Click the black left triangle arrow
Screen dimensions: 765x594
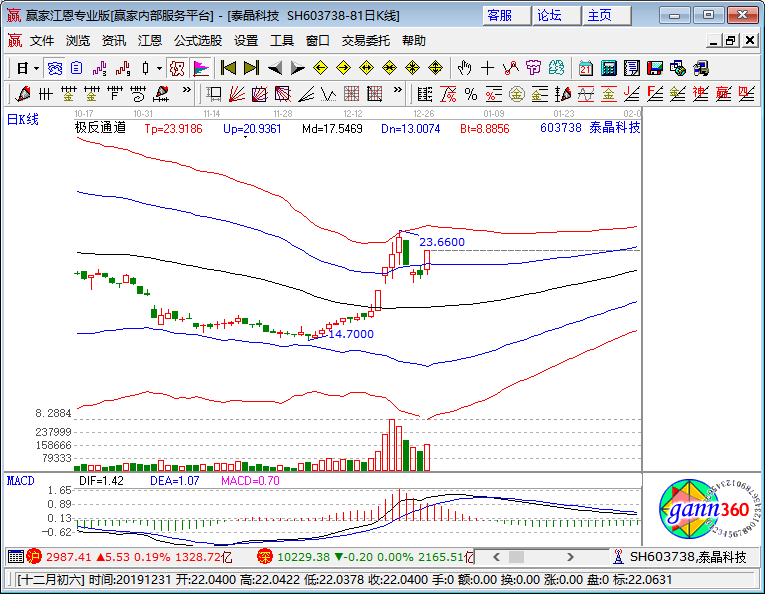coord(275,68)
